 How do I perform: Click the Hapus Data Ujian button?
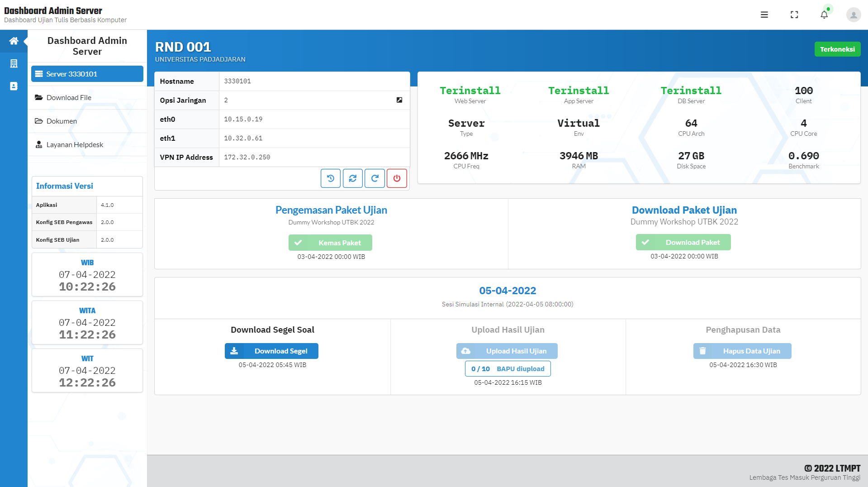coord(742,351)
